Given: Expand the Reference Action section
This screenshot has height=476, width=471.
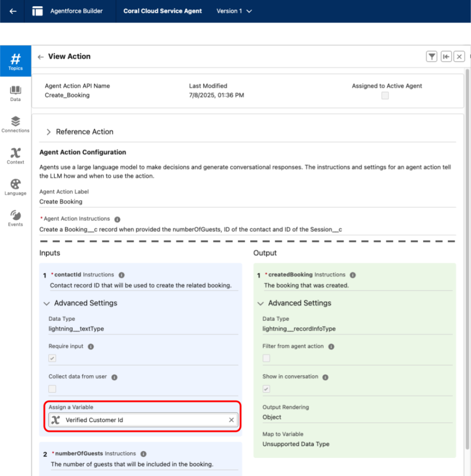Looking at the screenshot, I should pyautogui.click(x=49, y=132).
